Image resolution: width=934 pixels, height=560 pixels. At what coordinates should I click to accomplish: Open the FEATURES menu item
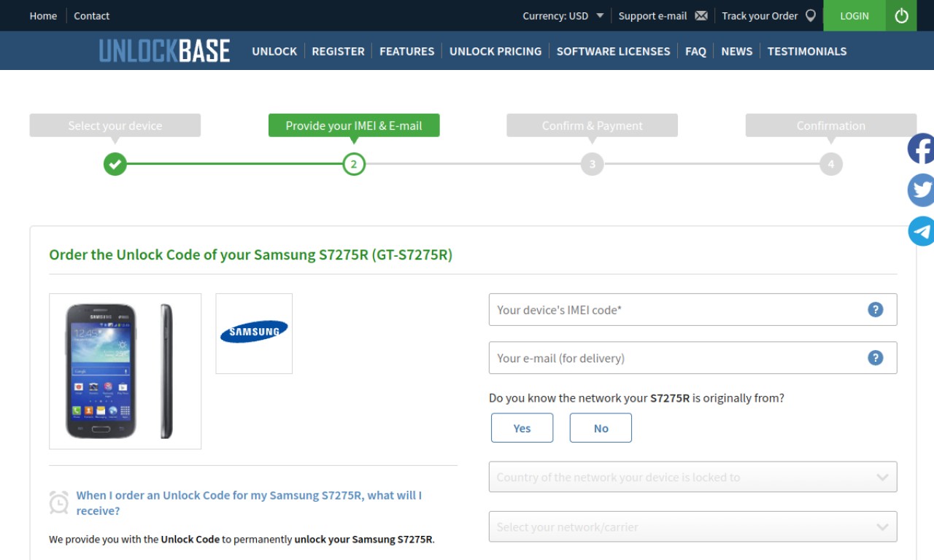406,51
